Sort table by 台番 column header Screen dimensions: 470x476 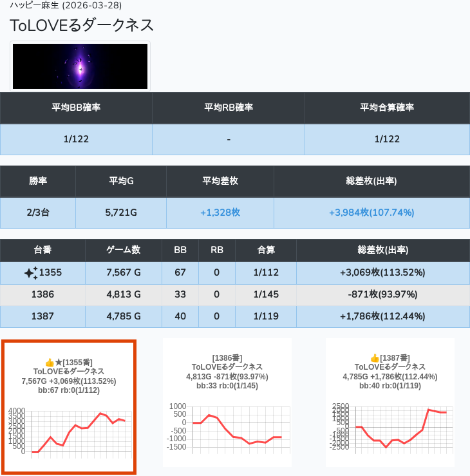pyautogui.click(x=42, y=250)
